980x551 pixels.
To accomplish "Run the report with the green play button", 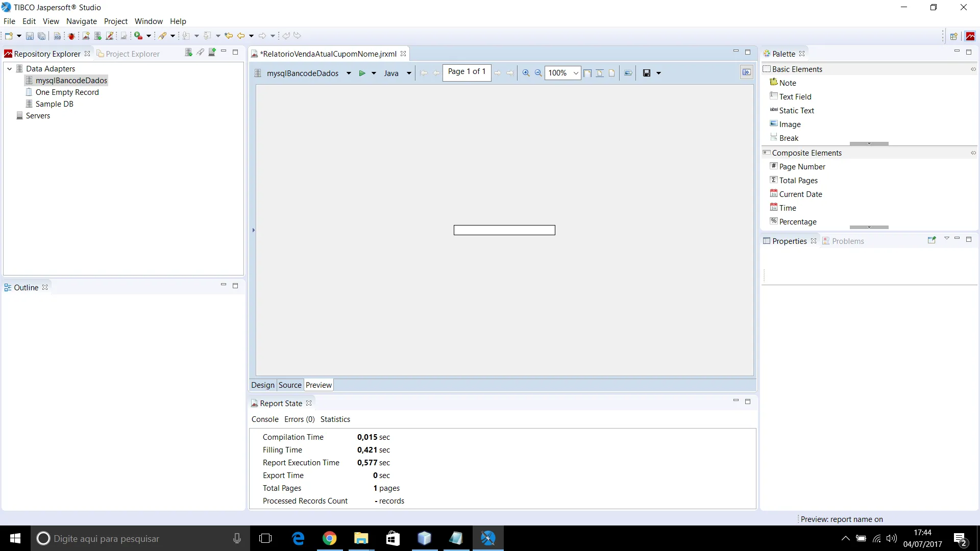I will point(362,73).
